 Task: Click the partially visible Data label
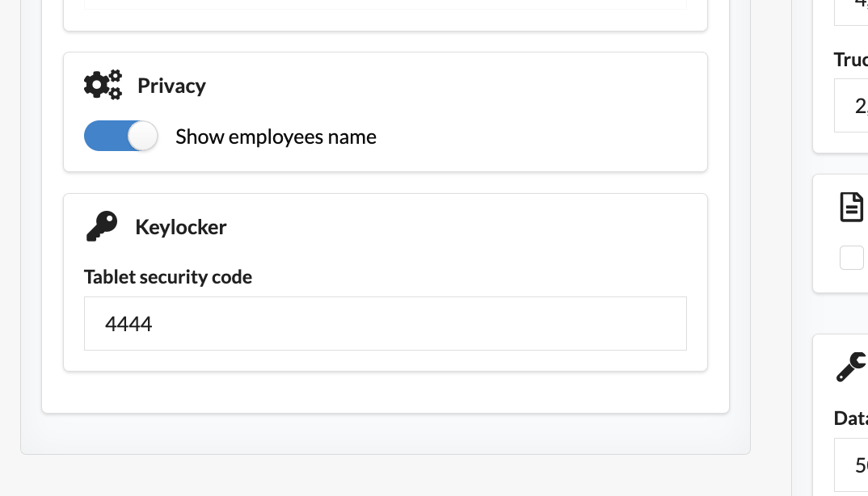click(851, 418)
